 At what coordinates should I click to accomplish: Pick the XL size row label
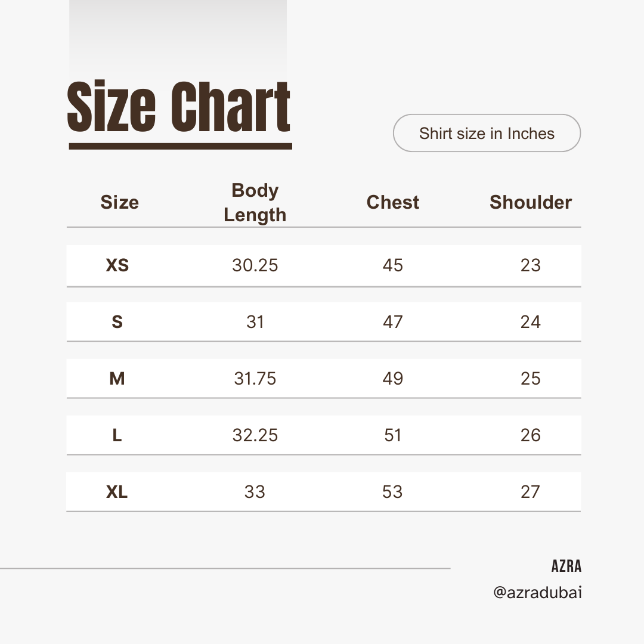(117, 492)
